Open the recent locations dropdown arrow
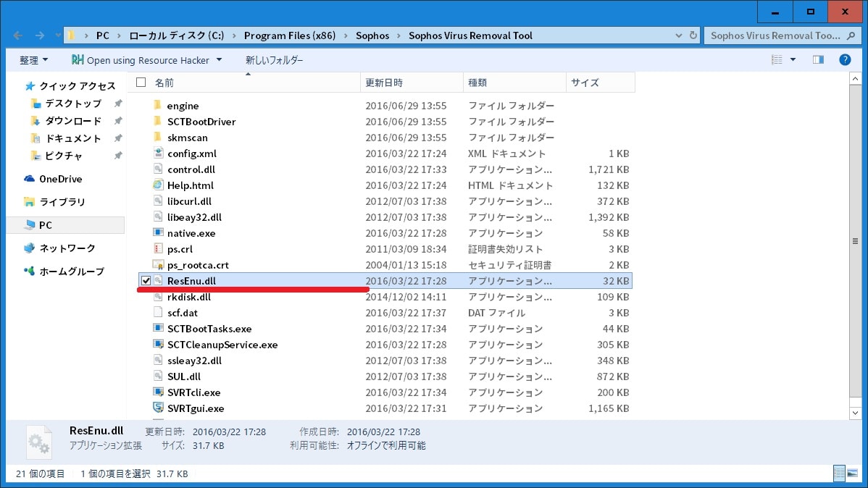The width and height of the screenshot is (868, 488). coord(57,35)
